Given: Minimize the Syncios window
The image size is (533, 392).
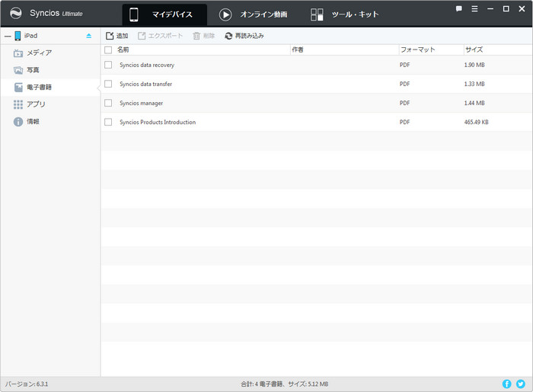Looking at the screenshot, I should click(x=490, y=9).
